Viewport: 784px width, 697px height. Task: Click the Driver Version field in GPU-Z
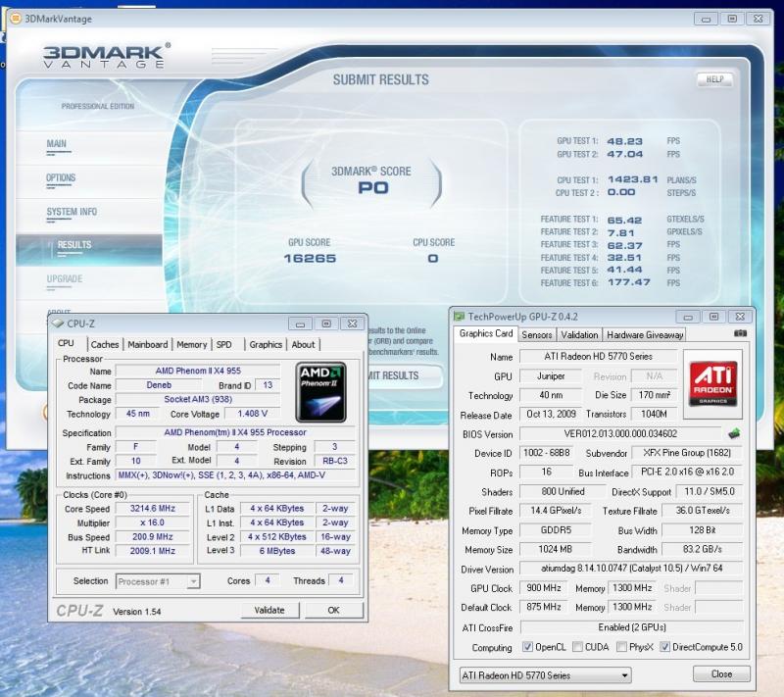pyautogui.click(x=631, y=569)
